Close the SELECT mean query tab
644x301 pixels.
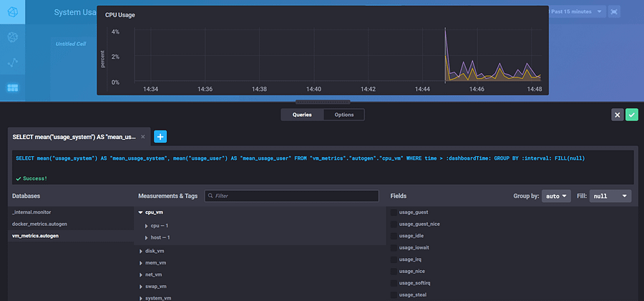click(143, 136)
